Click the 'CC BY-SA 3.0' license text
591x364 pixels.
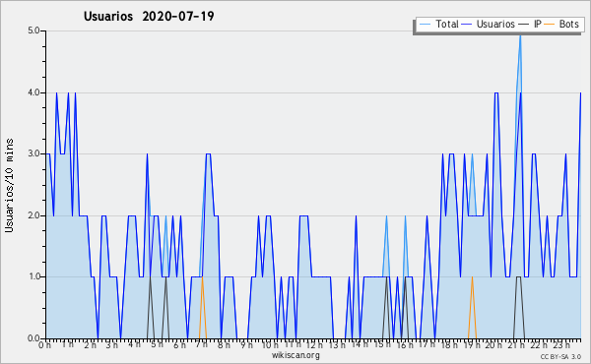pos(560,357)
